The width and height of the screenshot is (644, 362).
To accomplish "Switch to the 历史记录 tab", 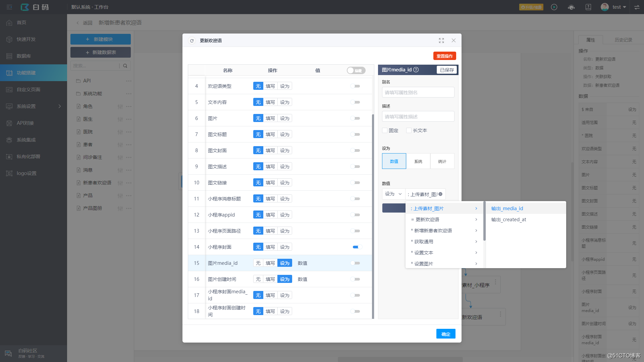I will [x=623, y=40].
